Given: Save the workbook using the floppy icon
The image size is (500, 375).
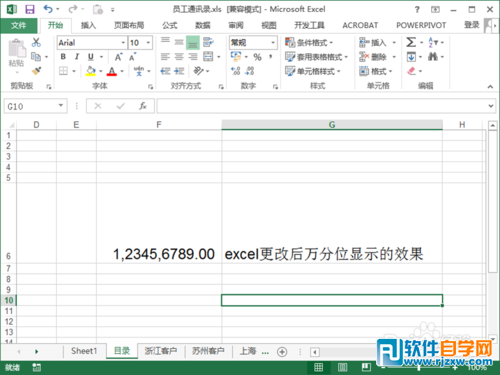Looking at the screenshot, I should (x=30, y=9).
